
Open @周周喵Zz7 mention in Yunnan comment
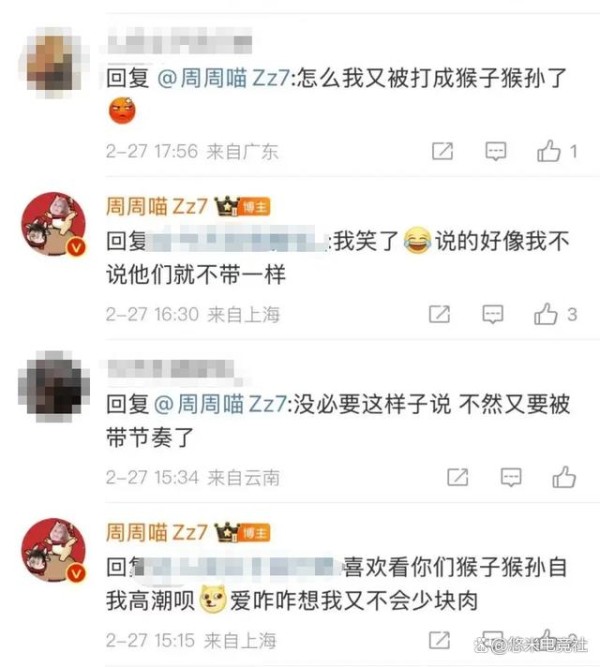click(x=220, y=404)
